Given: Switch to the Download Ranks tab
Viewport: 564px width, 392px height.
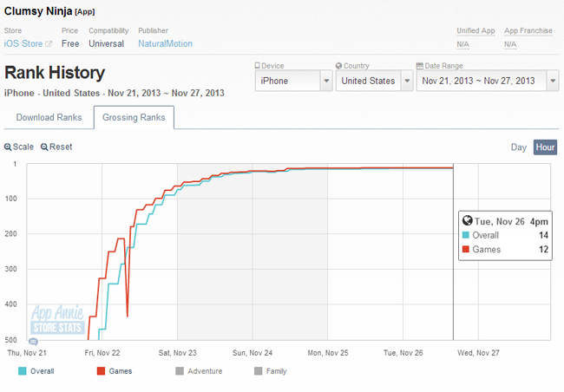Looking at the screenshot, I should (x=49, y=117).
